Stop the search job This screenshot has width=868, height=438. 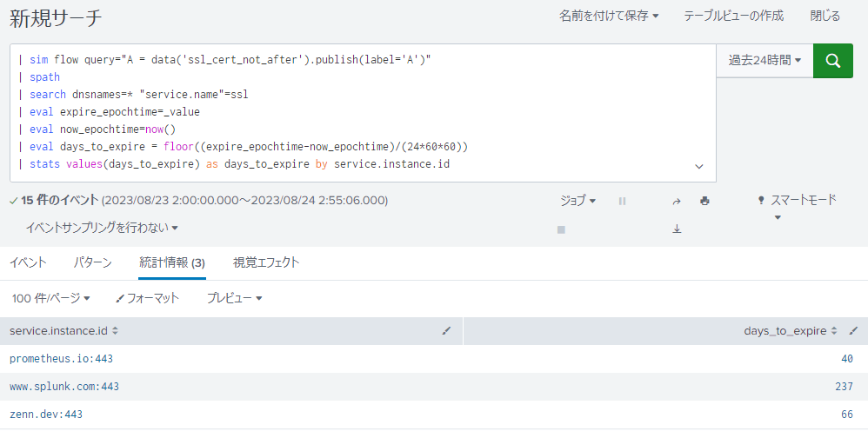pos(561,229)
